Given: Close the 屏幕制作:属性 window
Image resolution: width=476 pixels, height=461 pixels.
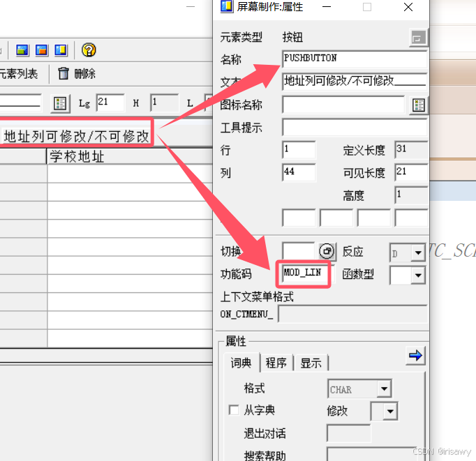Looking at the screenshot, I should tap(408, 7).
